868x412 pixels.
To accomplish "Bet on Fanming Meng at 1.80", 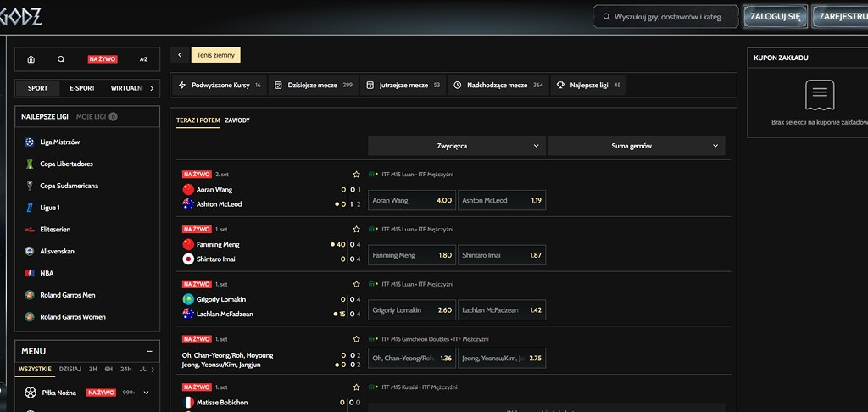I will click(x=412, y=254).
